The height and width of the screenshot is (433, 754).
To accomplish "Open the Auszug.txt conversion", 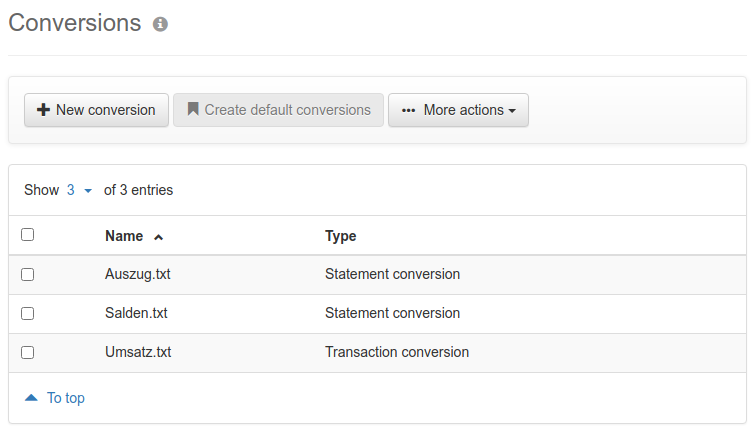I will (x=138, y=274).
